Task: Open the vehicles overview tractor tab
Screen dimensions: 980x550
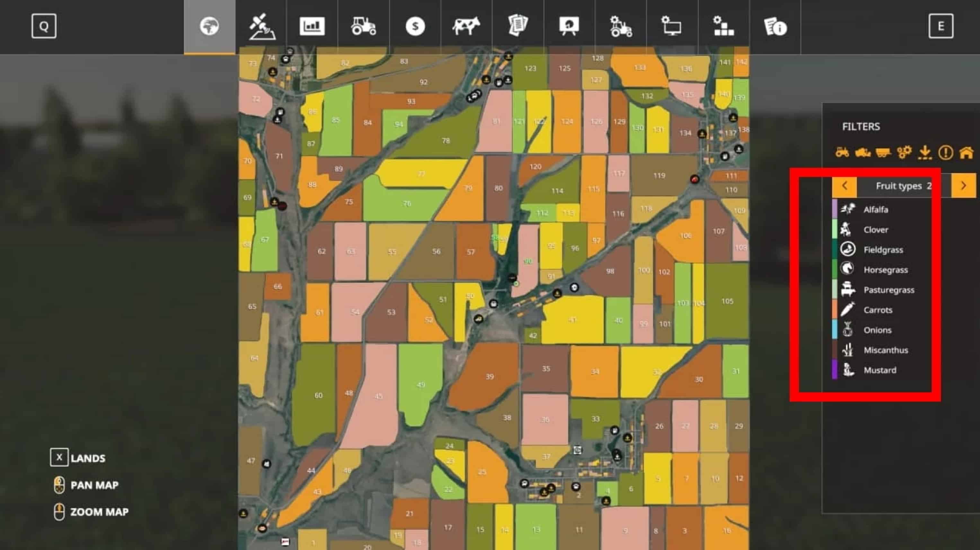Action: point(363,27)
